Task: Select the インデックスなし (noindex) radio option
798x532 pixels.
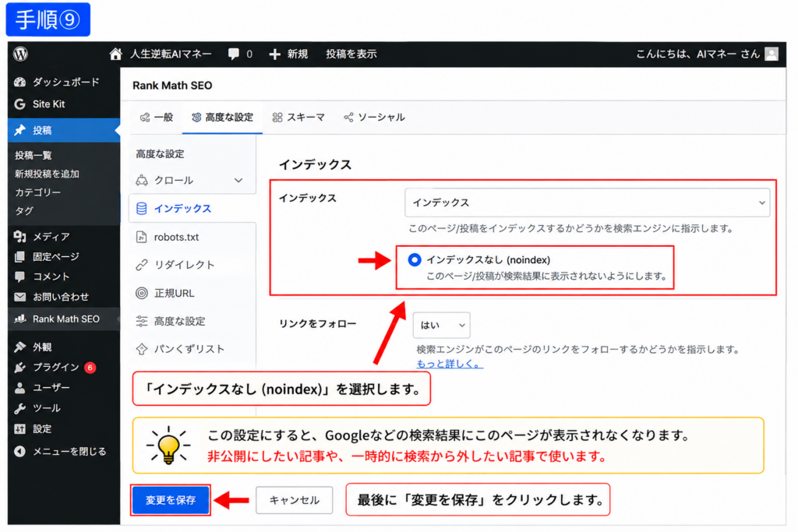Action: (x=415, y=260)
